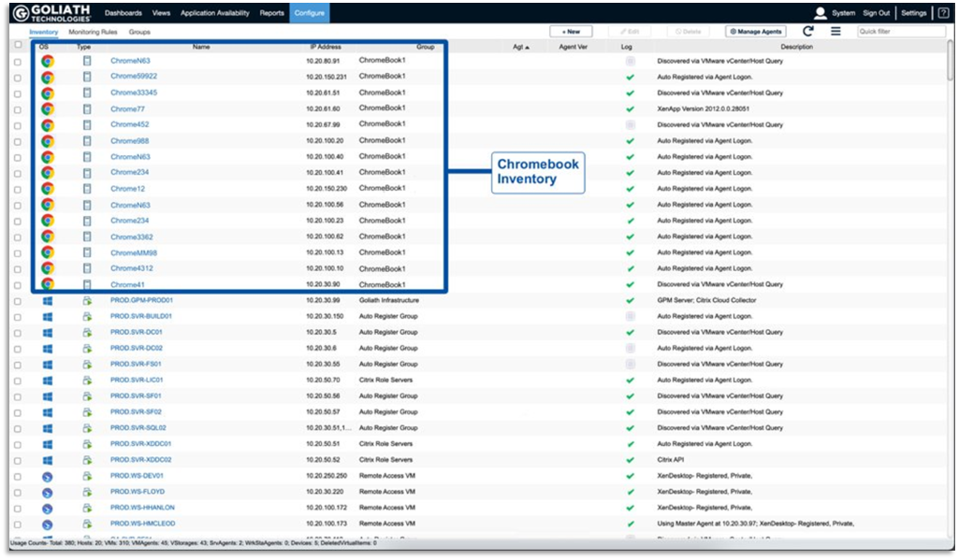
Task: Open the PROD.SVR-LIC01 server link
Action: coord(137,380)
